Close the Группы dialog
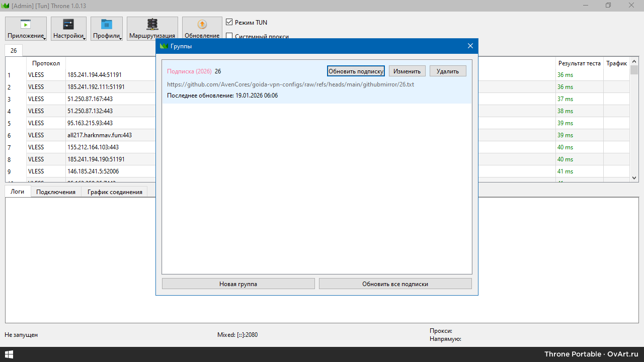This screenshot has height=362, width=644. click(x=470, y=46)
